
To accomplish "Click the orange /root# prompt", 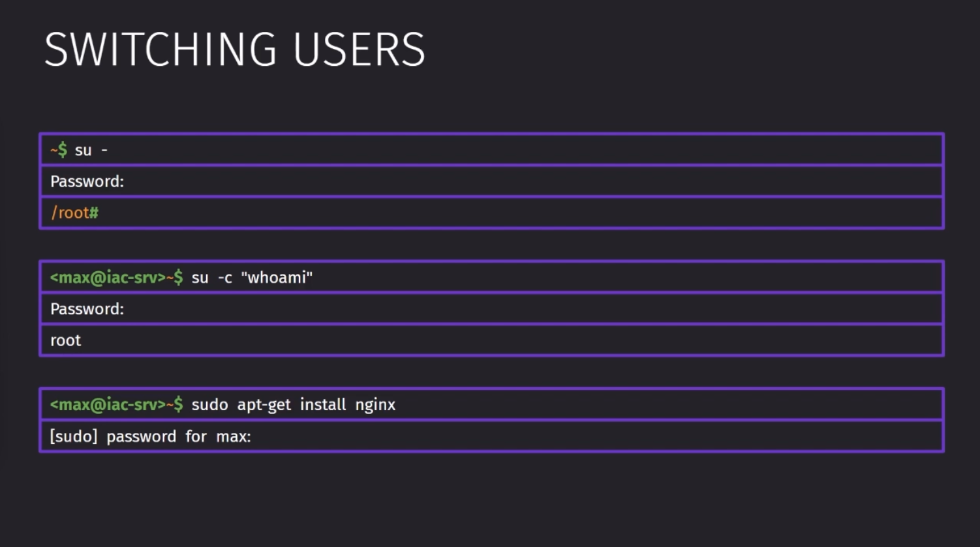I will click(x=74, y=213).
